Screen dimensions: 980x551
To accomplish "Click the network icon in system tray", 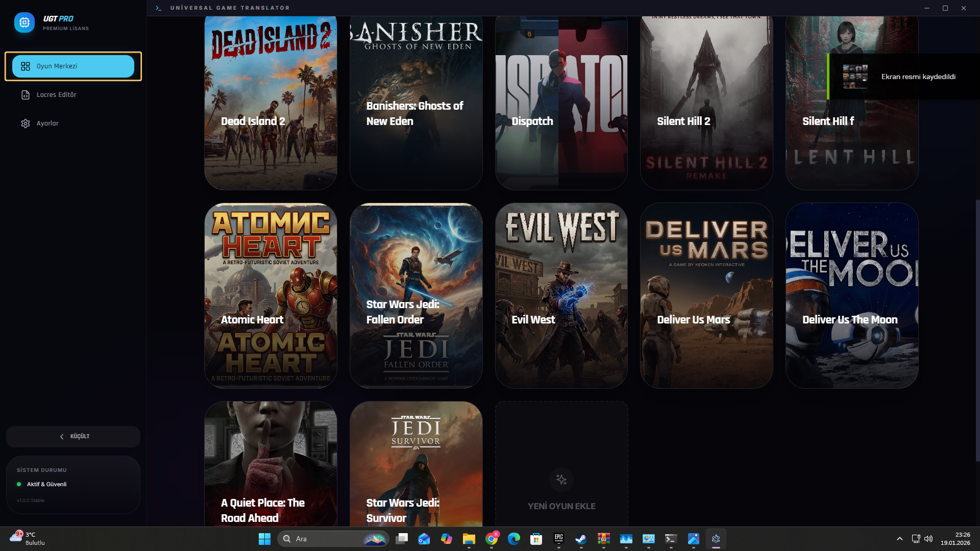I will click(x=916, y=539).
